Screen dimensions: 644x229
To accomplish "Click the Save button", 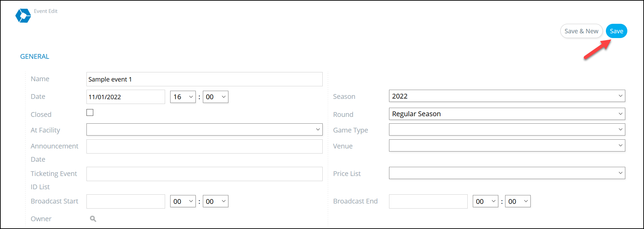I will (616, 31).
